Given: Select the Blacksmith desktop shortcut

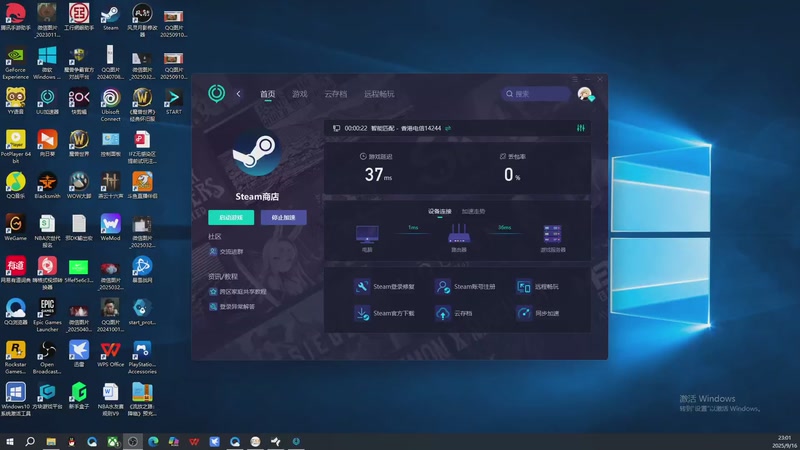Looking at the screenshot, I should click(47, 186).
